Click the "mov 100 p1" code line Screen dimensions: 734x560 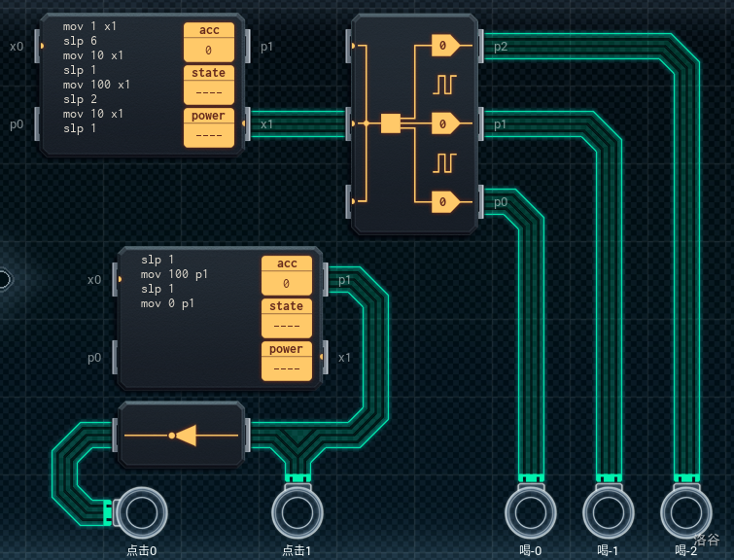click(x=174, y=275)
